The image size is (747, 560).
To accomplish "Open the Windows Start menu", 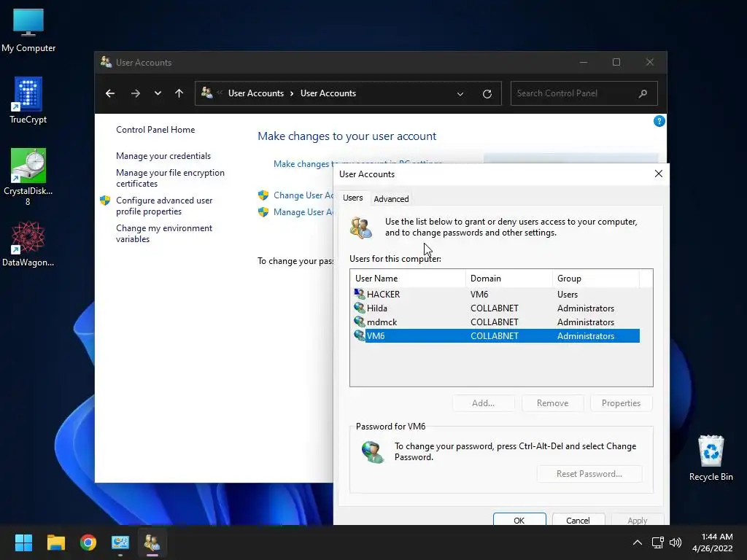I will pos(23,542).
